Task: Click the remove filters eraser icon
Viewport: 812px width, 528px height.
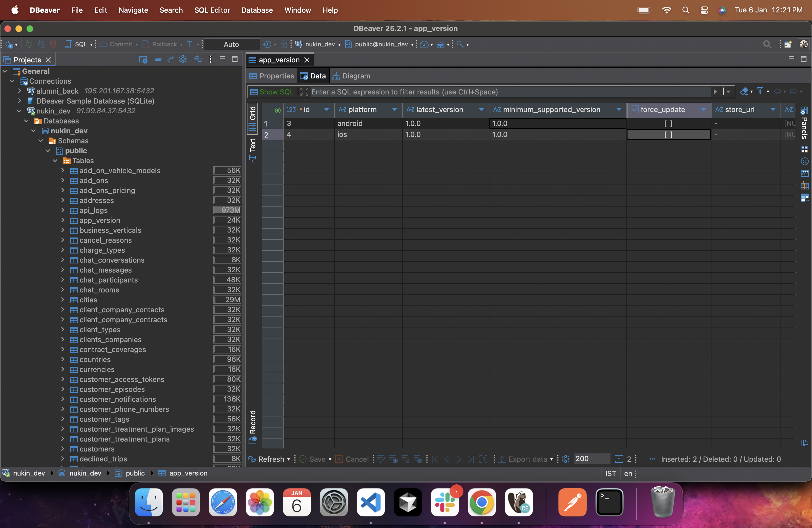Action: point(744,91)
